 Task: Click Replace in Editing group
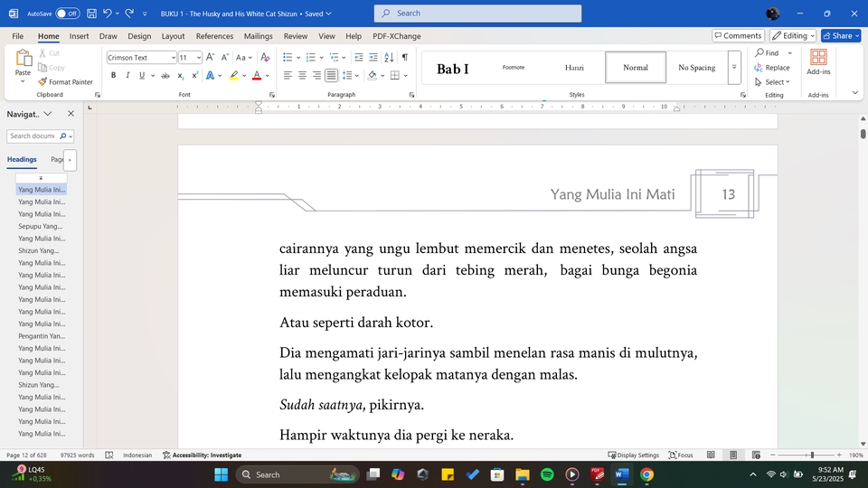point(771,68)
